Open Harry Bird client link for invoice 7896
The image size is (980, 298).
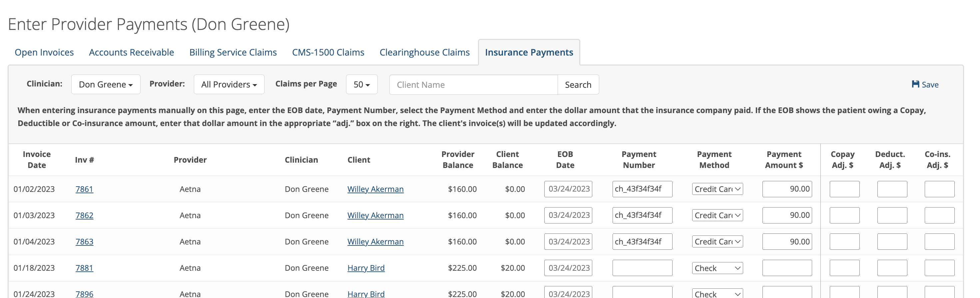(366, 294)
